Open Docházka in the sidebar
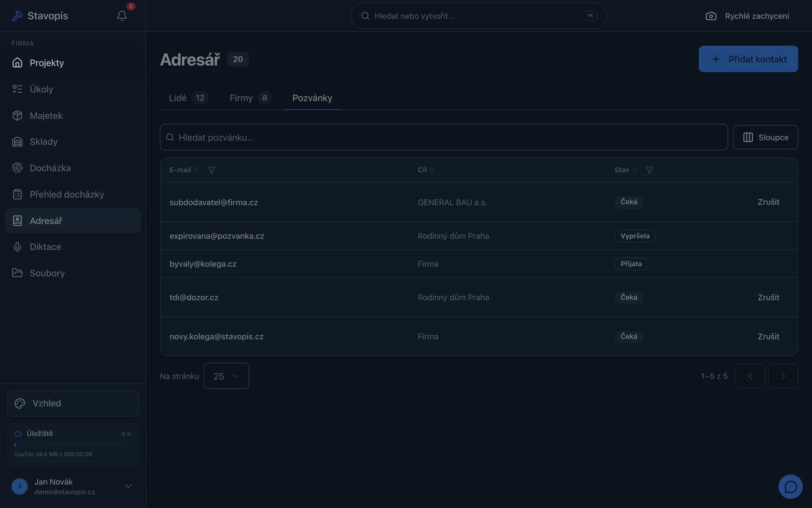812x508 pixels. point(73,168)
